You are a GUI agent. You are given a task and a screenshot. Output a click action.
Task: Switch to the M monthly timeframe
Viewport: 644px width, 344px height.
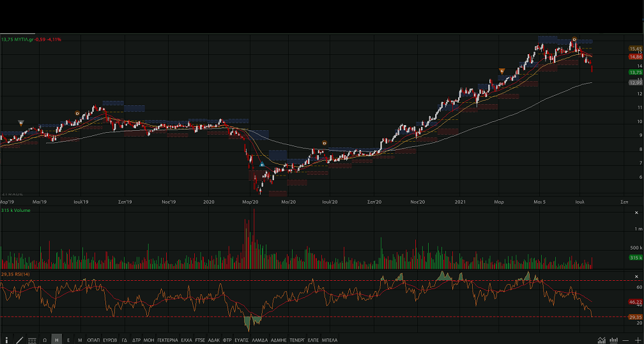pyautogui.click(x=80, y=340)
